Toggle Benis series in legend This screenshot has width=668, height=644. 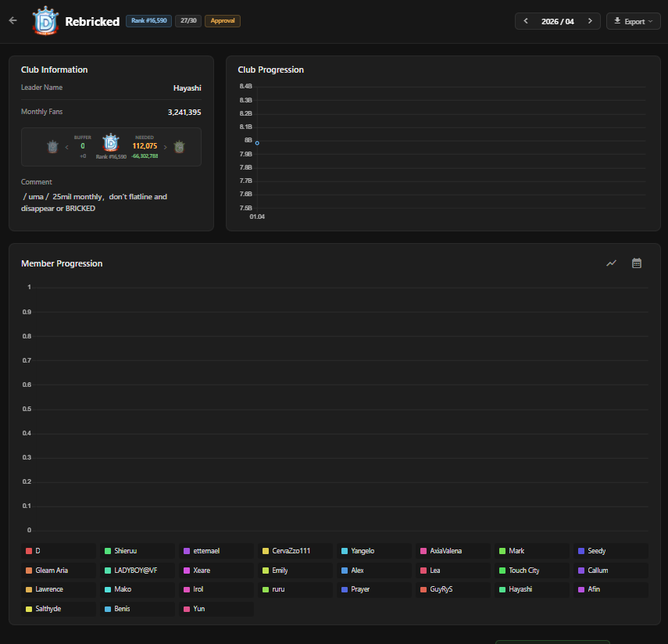(138, 609)
